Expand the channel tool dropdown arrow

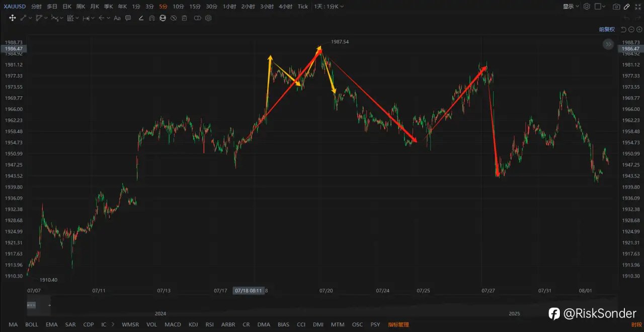pos(46,18)
